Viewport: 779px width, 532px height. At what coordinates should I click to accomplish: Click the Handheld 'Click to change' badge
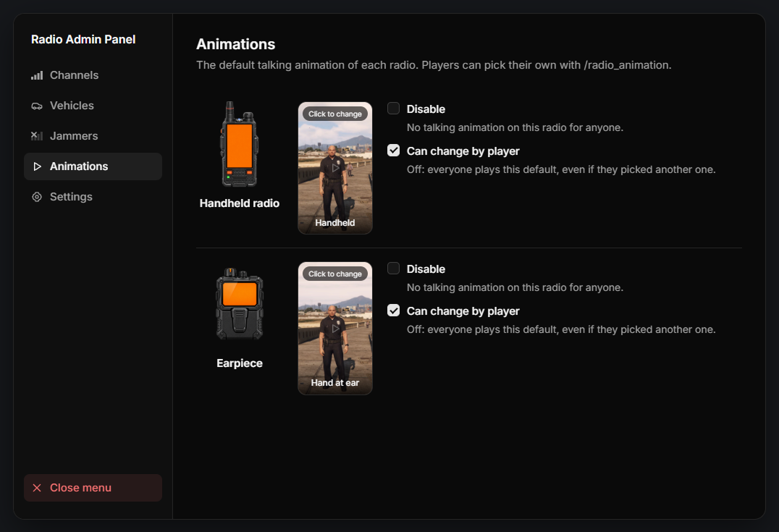(335, 114)
